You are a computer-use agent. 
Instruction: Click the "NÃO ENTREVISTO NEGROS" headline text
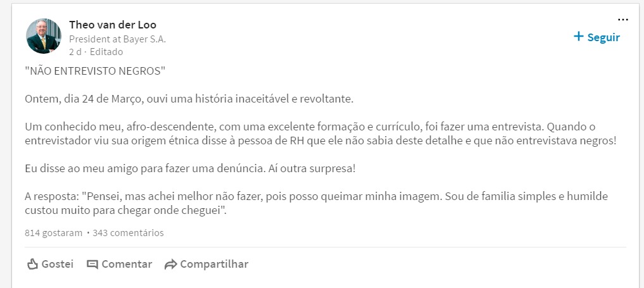click(95, 72)
